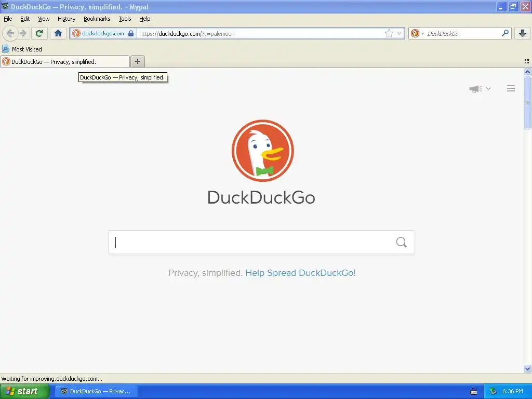Viewport: 532px width, 399px height.
Task: Select the DuckDuckGo — Privacy, simplified tab
Action: pyautogui.click(x=65, y=61)
